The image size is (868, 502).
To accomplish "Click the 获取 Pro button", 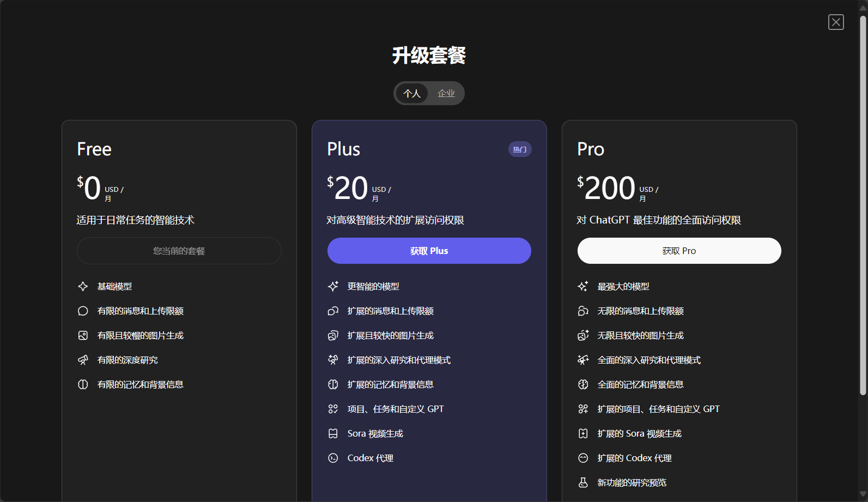I will pyautogui.click(x=679, y=251).
